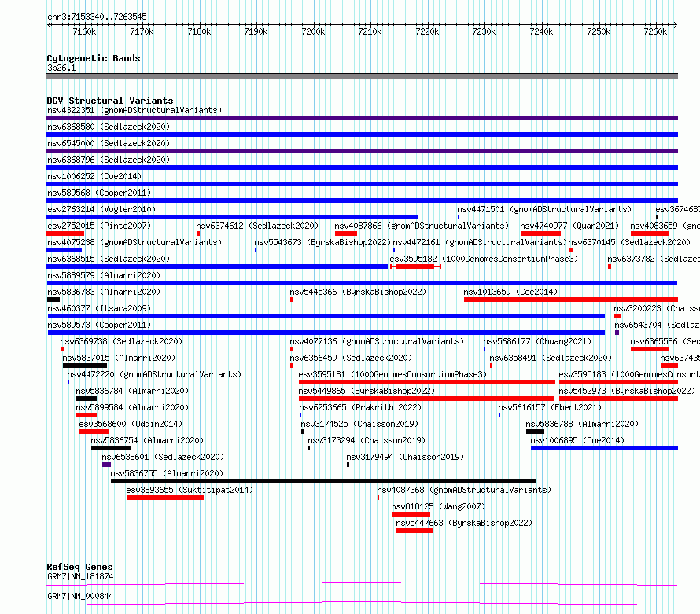Select the esv3568600 Uddin2014 red bar
This screenshot has width=700, height=614.
pyautogui.click(x=94, y=432)
